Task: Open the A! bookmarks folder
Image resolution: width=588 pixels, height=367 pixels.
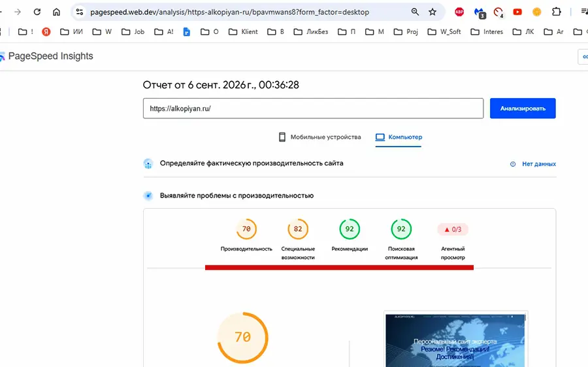Action: pos(164,32)
